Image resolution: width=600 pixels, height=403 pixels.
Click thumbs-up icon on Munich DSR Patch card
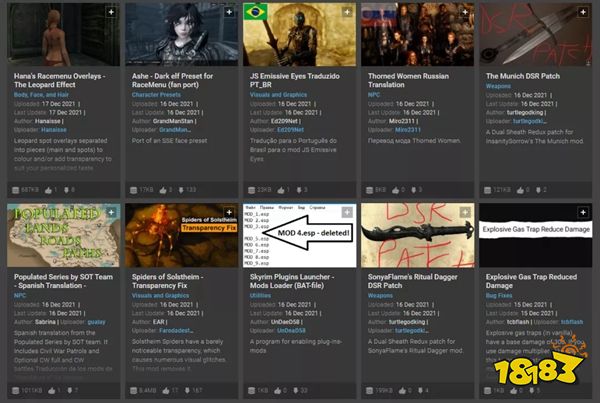click(x=520, y=190)
